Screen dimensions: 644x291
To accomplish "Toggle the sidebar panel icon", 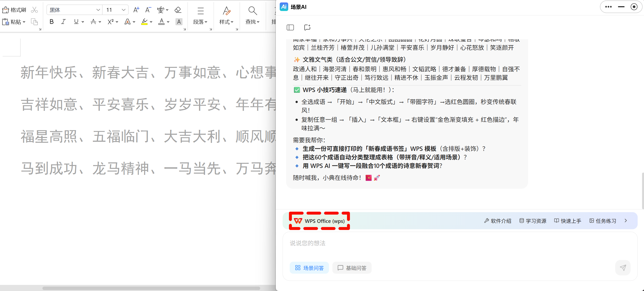I will pyautogui.click(x=290, y=27).
